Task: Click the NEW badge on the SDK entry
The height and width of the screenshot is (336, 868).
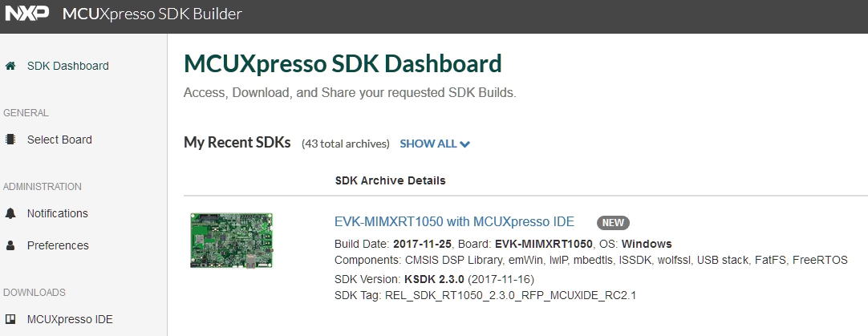Action: click(x=613, y=222)
